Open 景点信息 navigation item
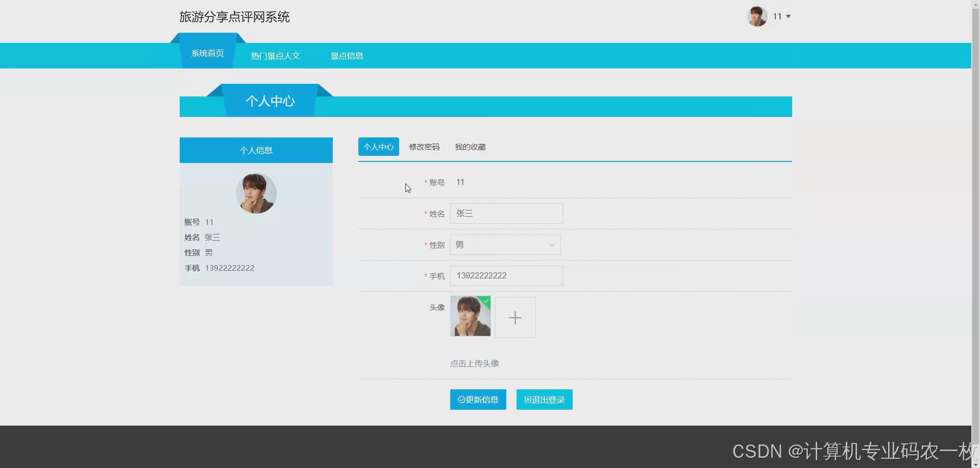The width and height of the screenshot is (980, 468). (x=347, y=56)
